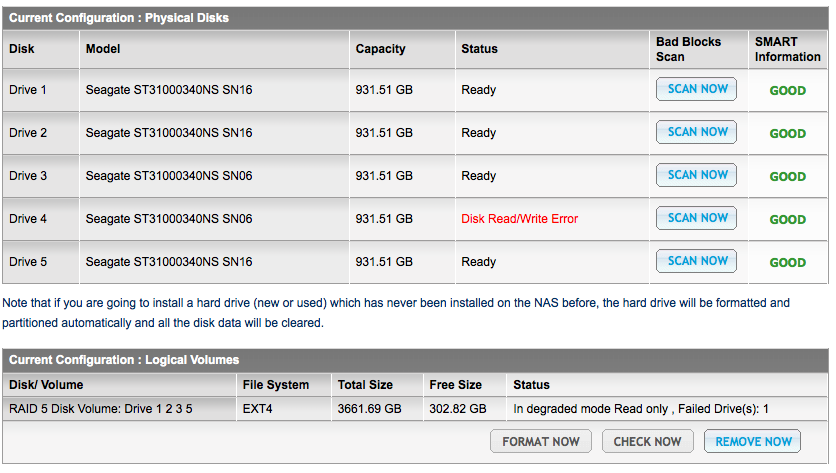Click the FORMAT NOW button
The height and width of the screenshot is (473, 836).
[x=541, y=441]
